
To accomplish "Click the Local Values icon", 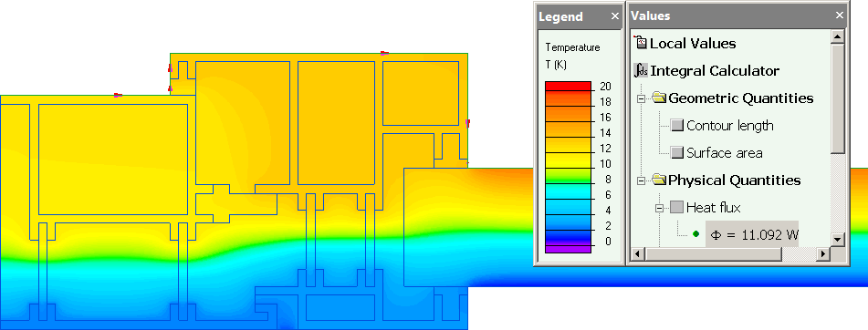I will point(641,43).
